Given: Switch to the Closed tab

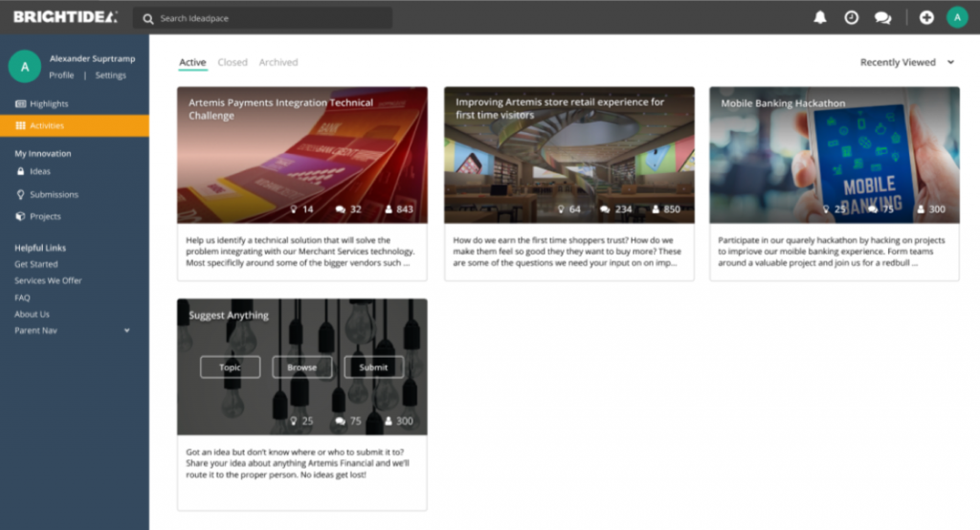Looking at the screenshot, I should click(233, 62).
